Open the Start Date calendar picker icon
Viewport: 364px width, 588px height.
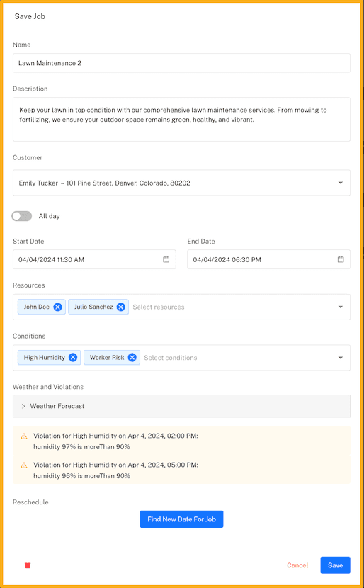[166, 259]
